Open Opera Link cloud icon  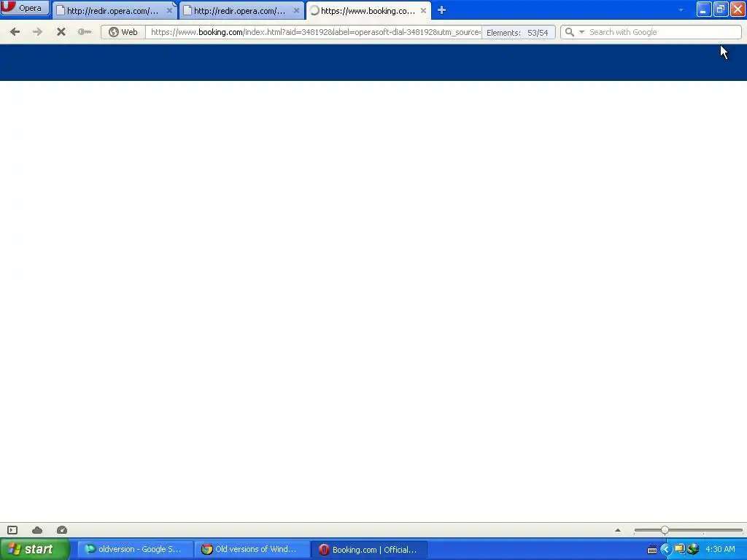37,530
